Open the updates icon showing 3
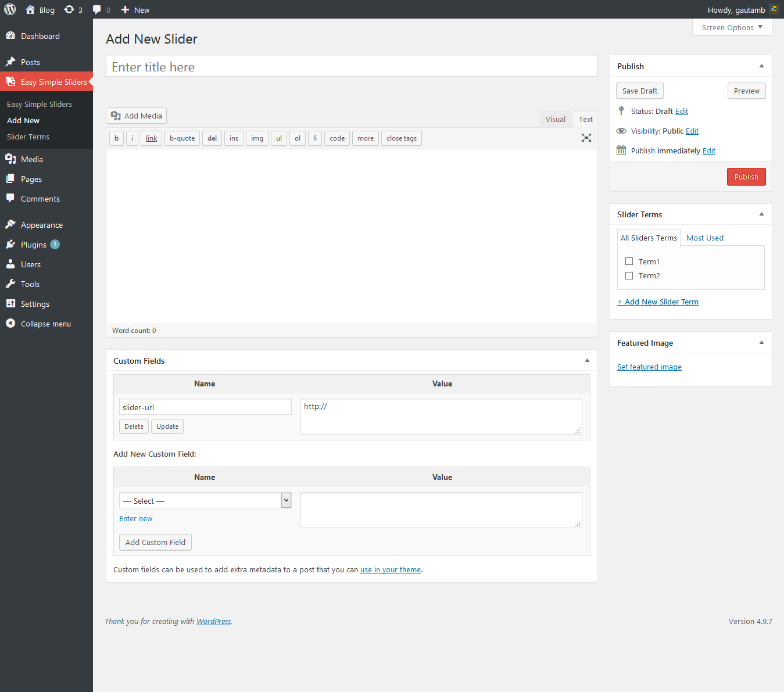 pyautogui.click(x=69, y=9)
